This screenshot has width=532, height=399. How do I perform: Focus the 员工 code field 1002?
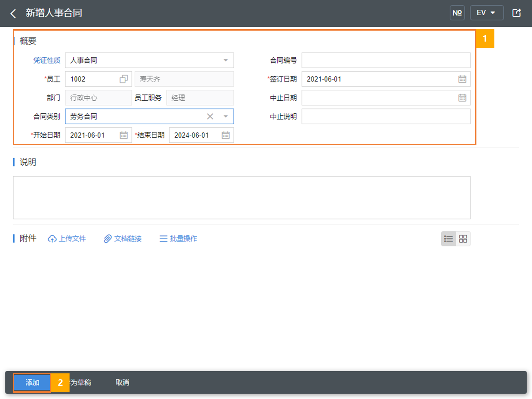click(98, 79)
